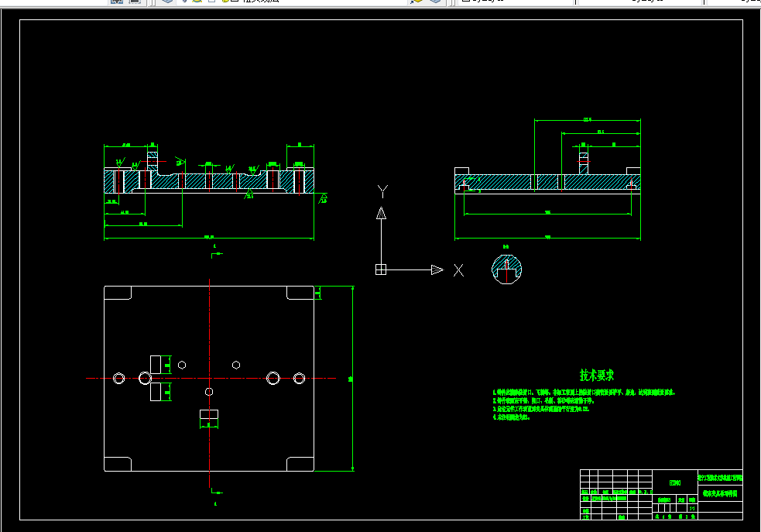Select the green '技术要求' heading text
The image size is (761, 532).
(x=596, y=376)
